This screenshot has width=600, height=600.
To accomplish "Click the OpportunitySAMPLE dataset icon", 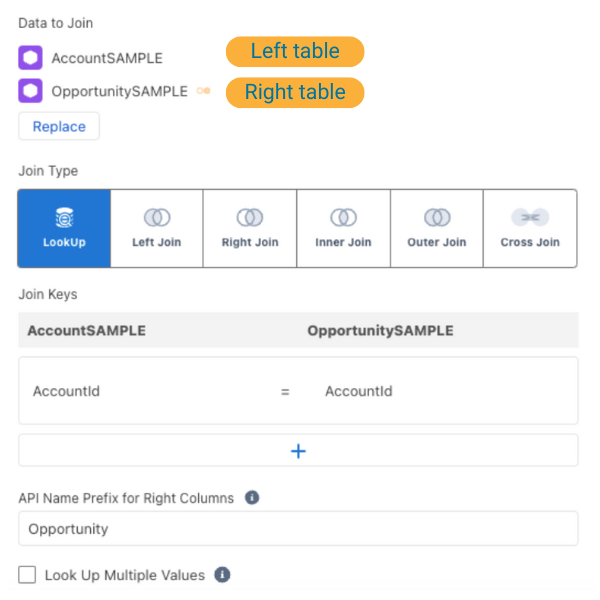I will (30, 91).
